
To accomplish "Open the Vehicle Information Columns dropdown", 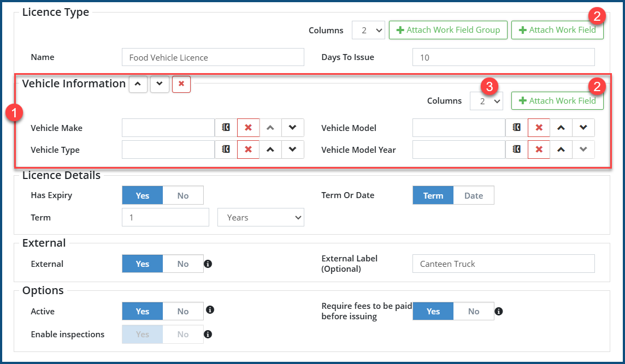I will click(x=486, y=101).
